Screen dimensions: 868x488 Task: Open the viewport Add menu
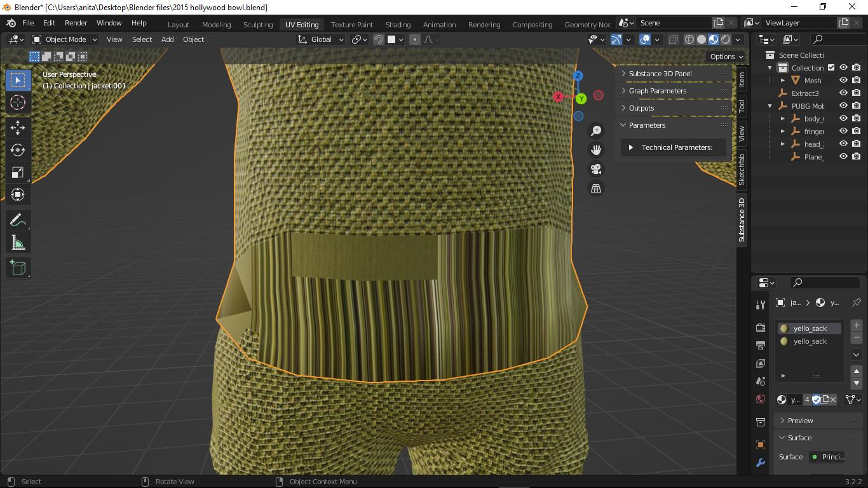coord(167,39)
